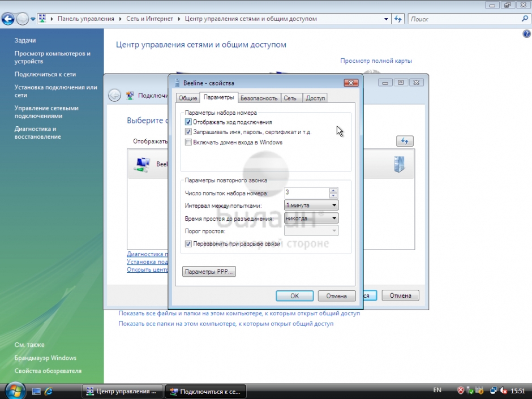Open help via the blue question mark

pos(526,33)
